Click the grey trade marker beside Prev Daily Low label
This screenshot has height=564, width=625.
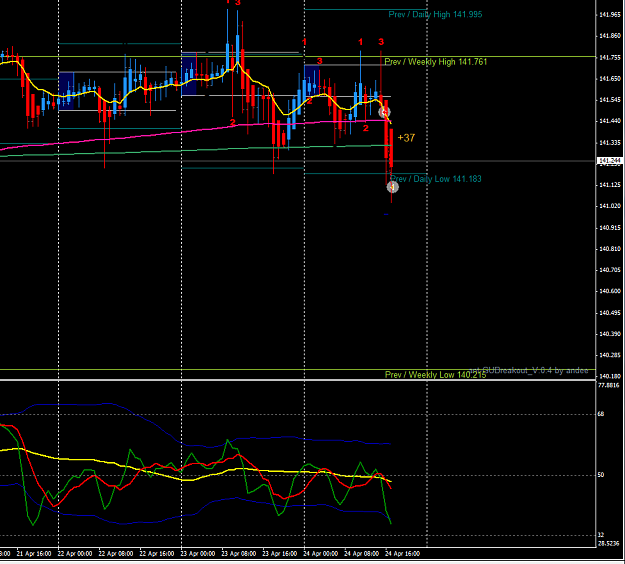[393, 187]
